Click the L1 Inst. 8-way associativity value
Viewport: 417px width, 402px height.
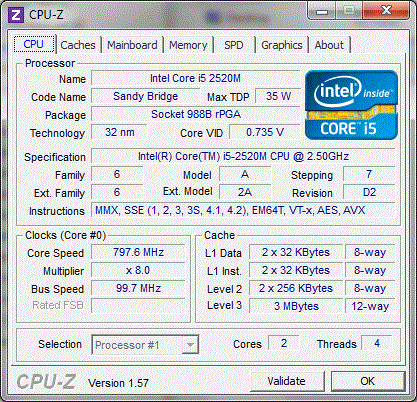click(x=370, y=270)
